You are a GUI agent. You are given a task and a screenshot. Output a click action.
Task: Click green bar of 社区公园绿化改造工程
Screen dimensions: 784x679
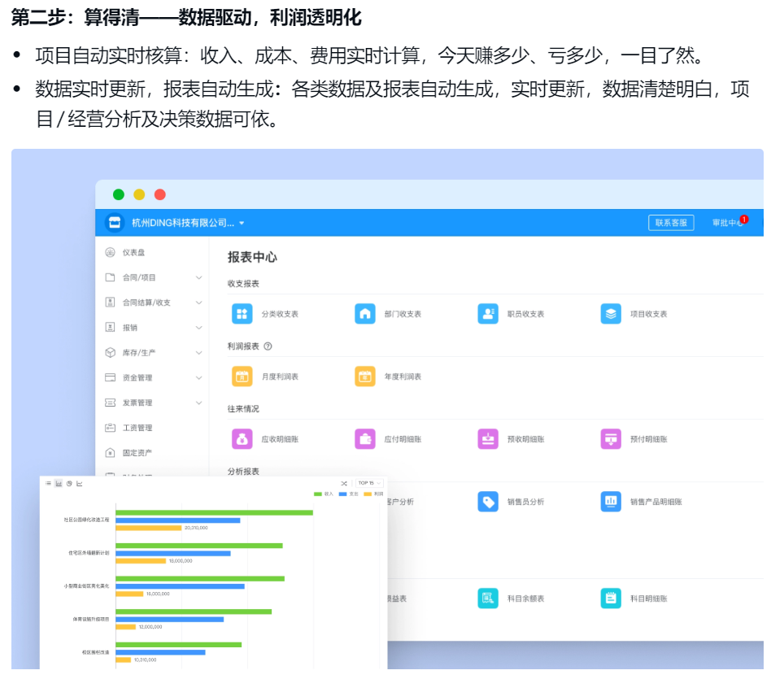coord(214,512)
